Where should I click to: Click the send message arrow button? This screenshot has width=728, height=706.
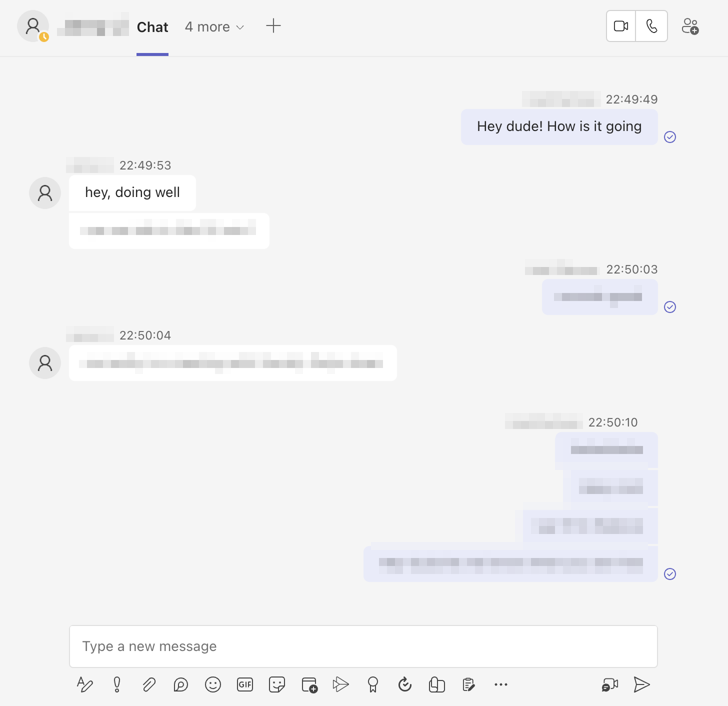(x=641, y=684)
